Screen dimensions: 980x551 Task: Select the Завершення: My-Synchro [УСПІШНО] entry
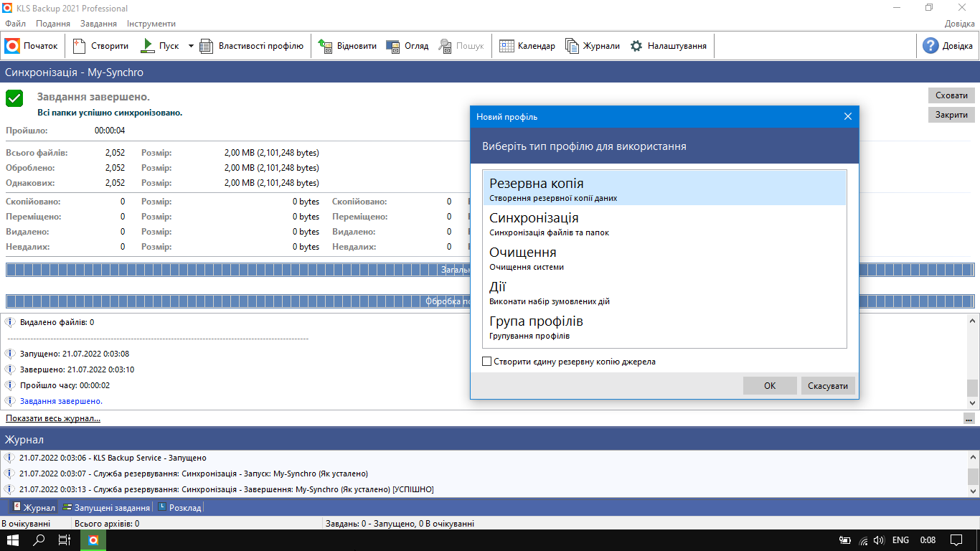[227, 489]
